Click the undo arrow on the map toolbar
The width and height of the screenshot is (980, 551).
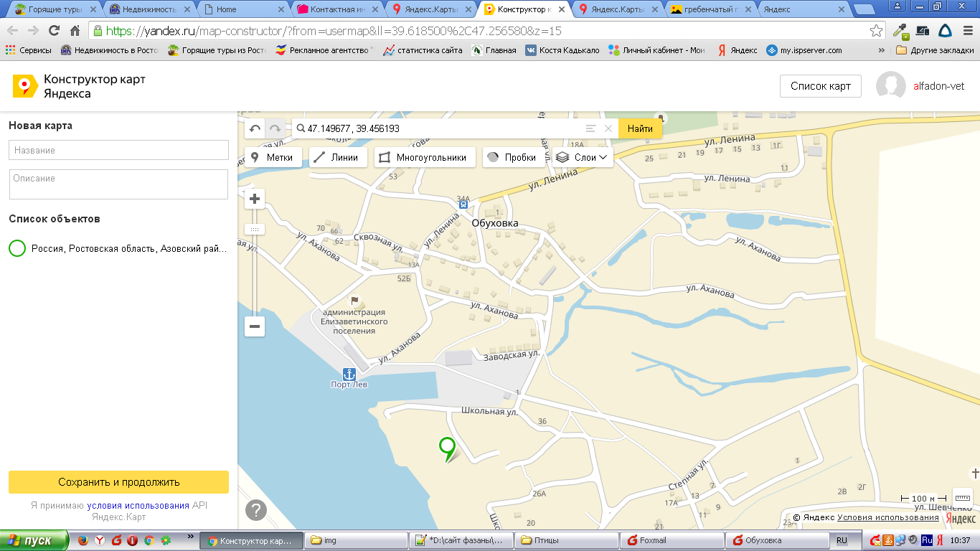click(255, 129)
